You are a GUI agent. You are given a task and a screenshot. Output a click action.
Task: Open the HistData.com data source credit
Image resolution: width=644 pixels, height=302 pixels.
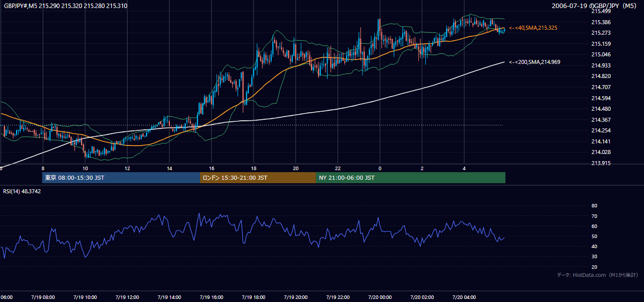[597, 275]
